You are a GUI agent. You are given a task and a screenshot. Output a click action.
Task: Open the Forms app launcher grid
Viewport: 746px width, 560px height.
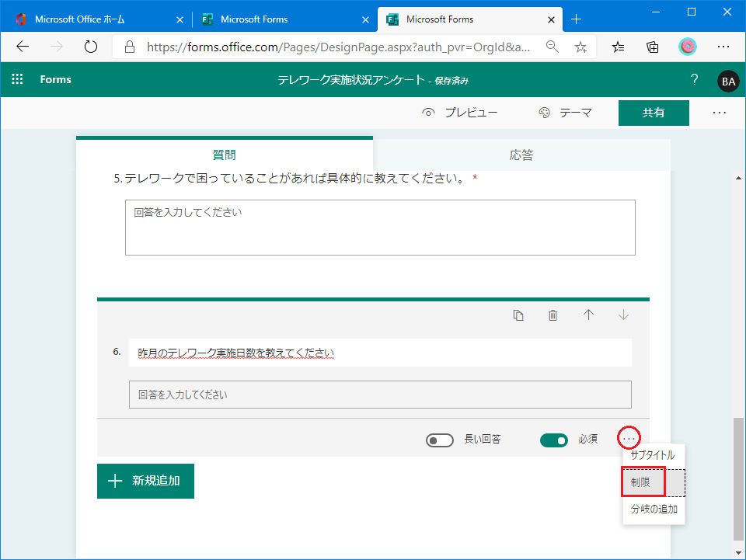18,79
